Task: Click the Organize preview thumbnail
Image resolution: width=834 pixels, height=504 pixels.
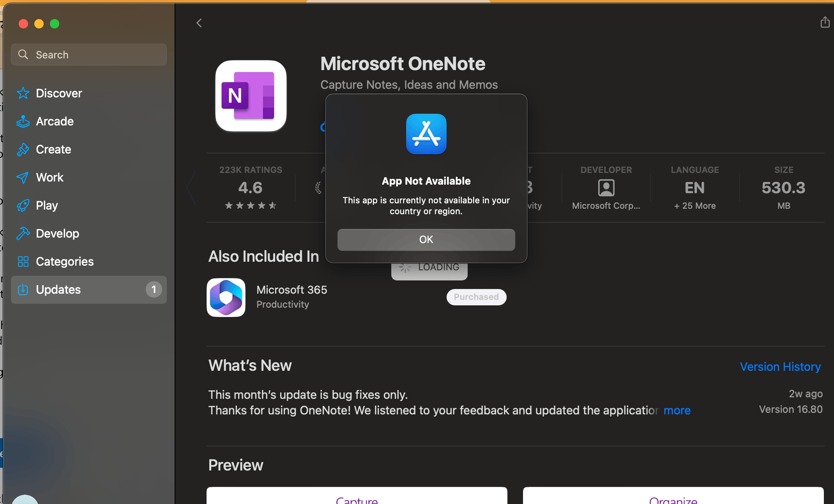Action: tap(673, 495)
